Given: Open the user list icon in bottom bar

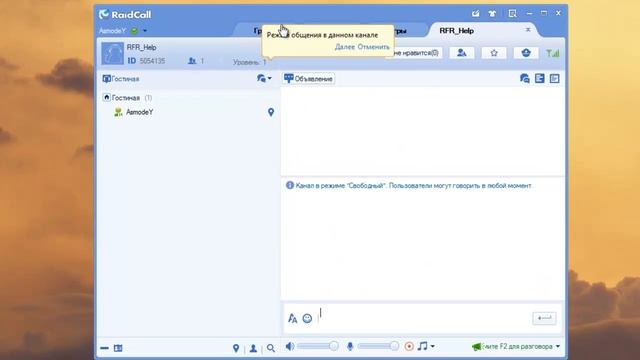Looking at the screenshot, I should pos(253,348).
